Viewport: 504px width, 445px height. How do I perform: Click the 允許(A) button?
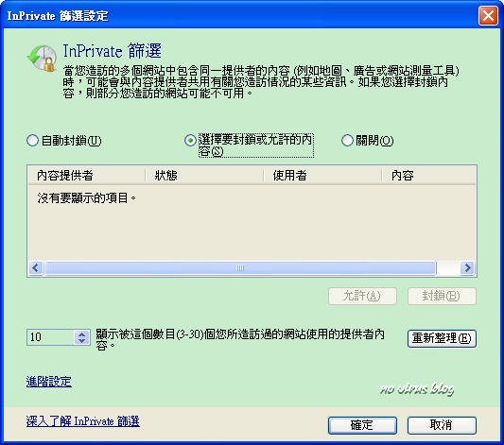[362, 296]
